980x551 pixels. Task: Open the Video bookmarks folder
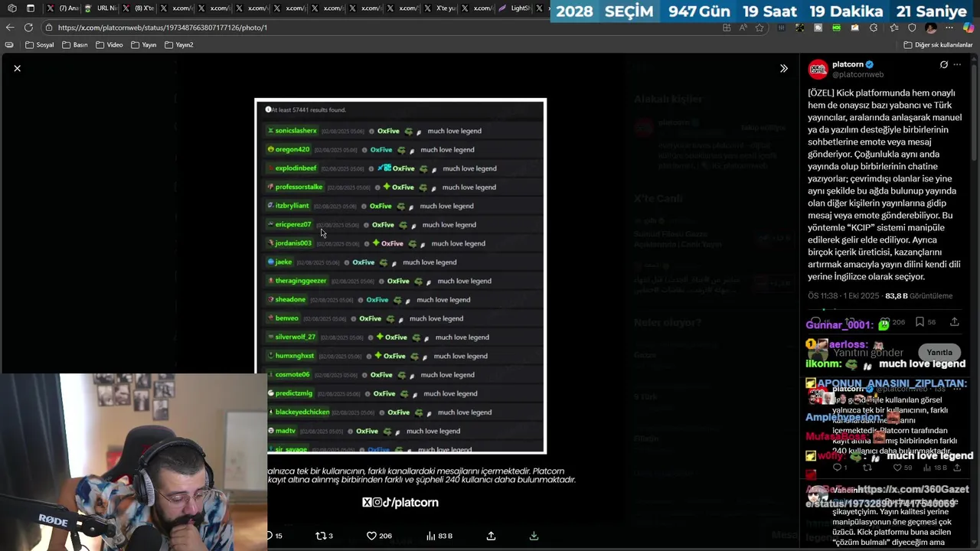tap(109, 45)
